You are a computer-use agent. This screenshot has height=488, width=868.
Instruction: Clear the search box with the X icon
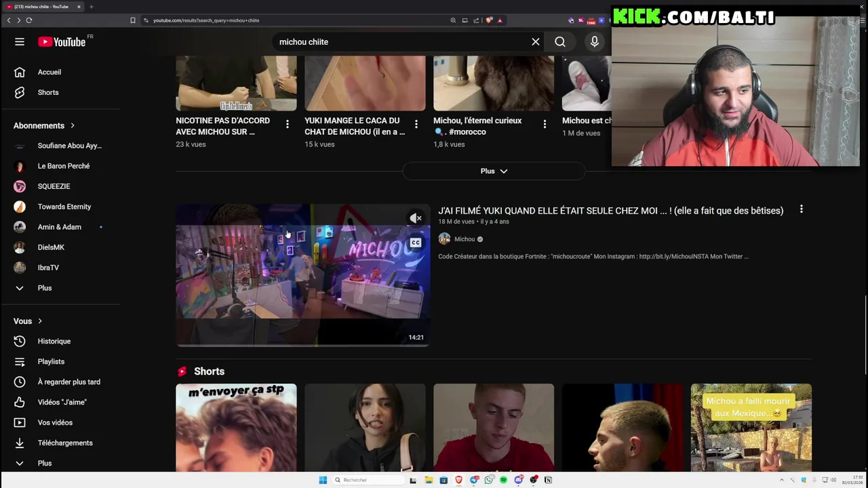coord(536,42)
